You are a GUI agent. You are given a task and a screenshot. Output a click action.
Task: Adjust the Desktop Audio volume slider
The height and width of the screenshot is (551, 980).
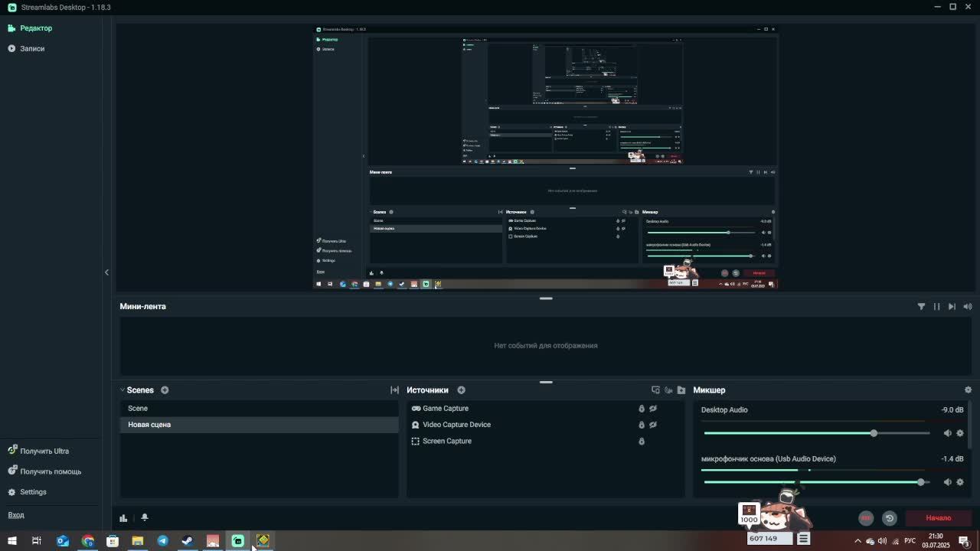point(817,433)
